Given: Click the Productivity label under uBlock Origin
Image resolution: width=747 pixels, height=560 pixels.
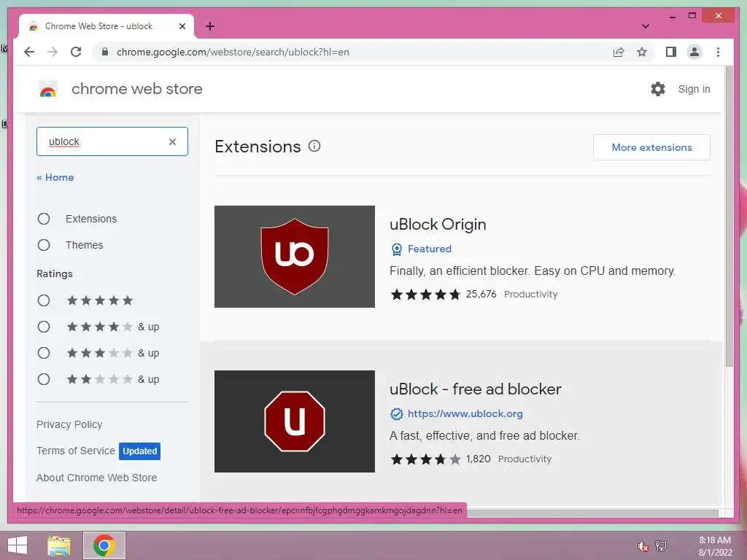Looking at the screenshot, I should [531, 295].
